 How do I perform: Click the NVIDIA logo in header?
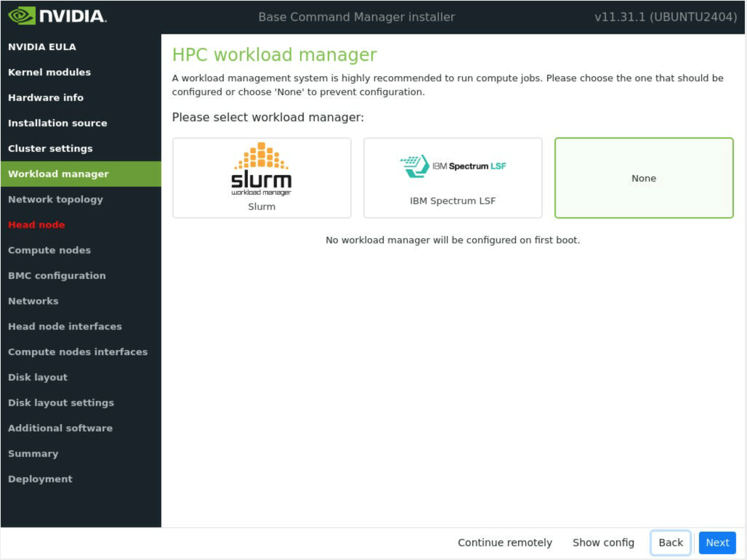coord(57,16)
